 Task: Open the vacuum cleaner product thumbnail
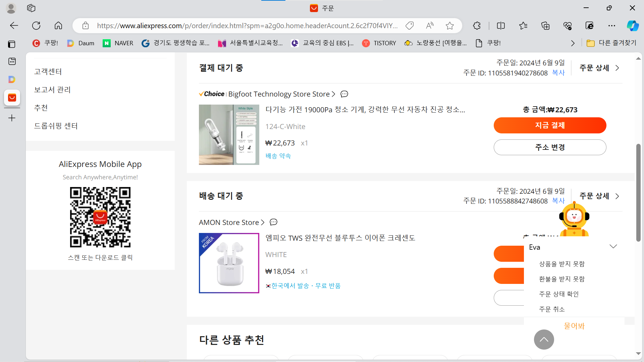[229, 135]
